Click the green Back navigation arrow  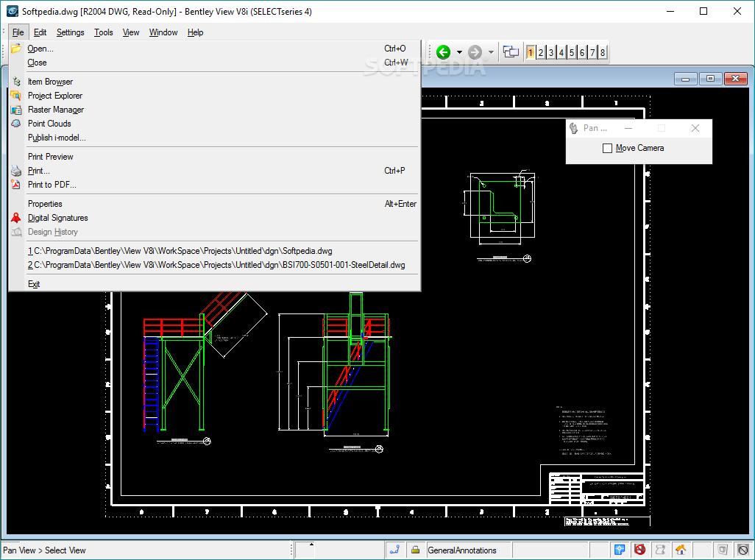443,52
